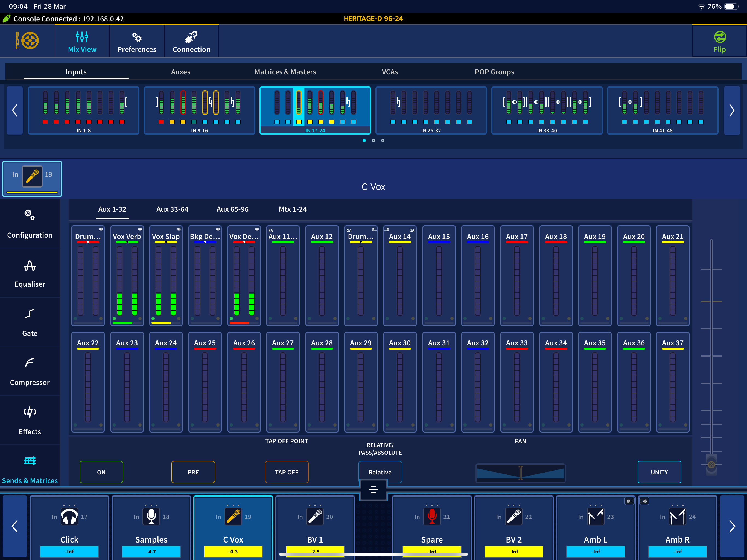This screenshot has width=747, height=560.
Task: Tap the stereo link icon on Amb R
Action: 643,501
